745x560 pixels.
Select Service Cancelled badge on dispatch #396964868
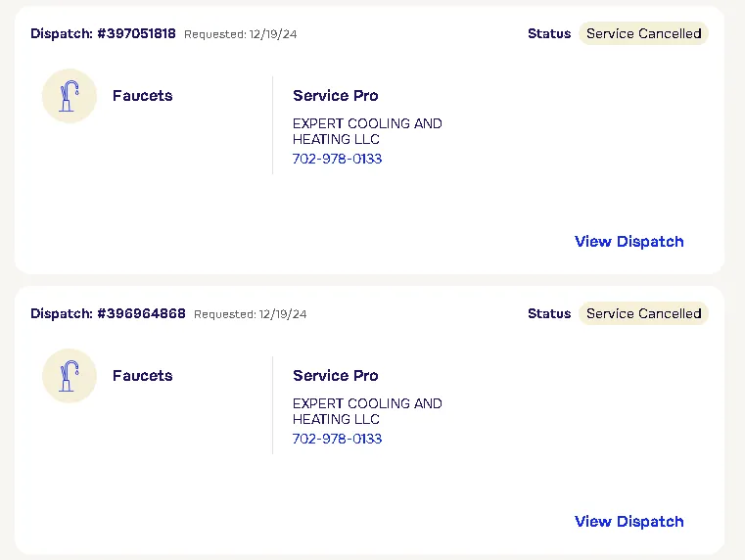coord(643,313)
